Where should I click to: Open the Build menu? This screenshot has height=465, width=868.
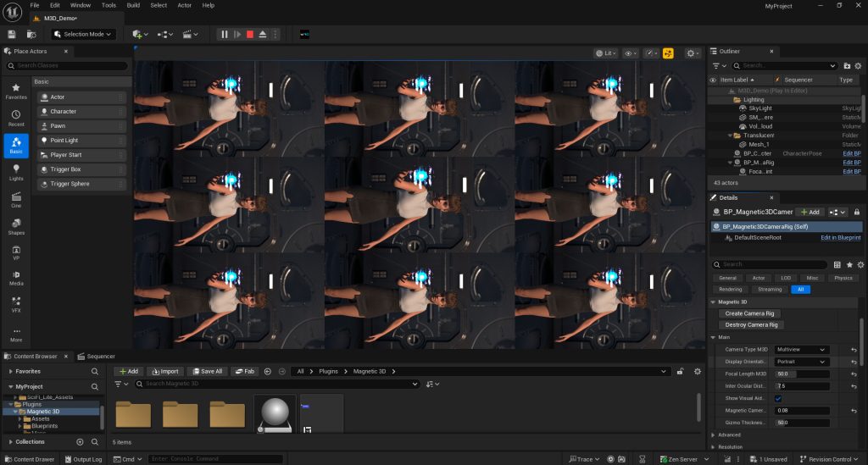(133, 5)
